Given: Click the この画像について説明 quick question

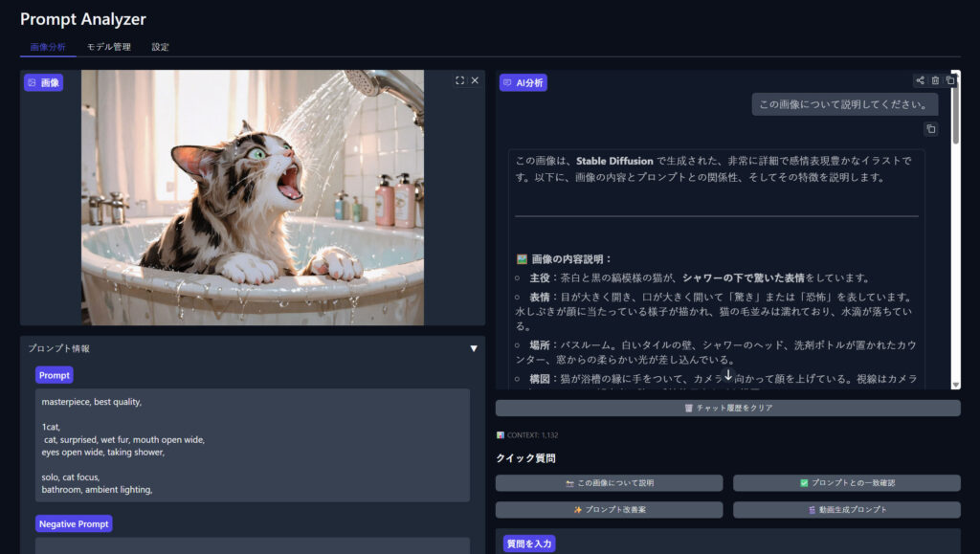Looking at the screenshot, I should click(609, 483).
